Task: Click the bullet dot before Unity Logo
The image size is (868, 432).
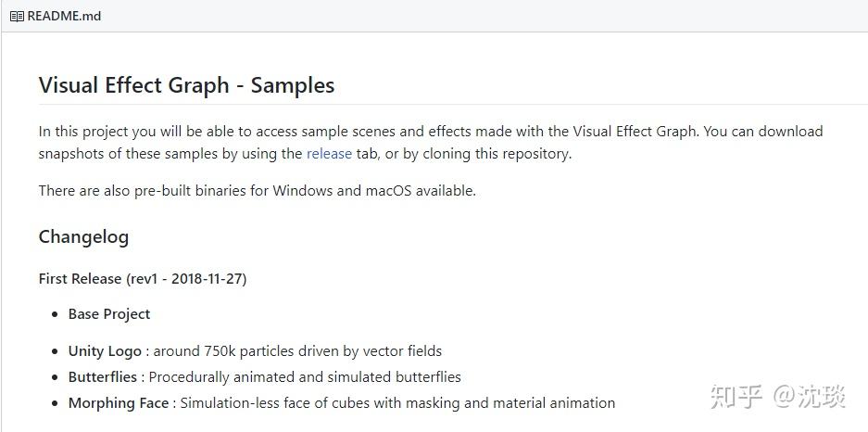Action: 56,352
